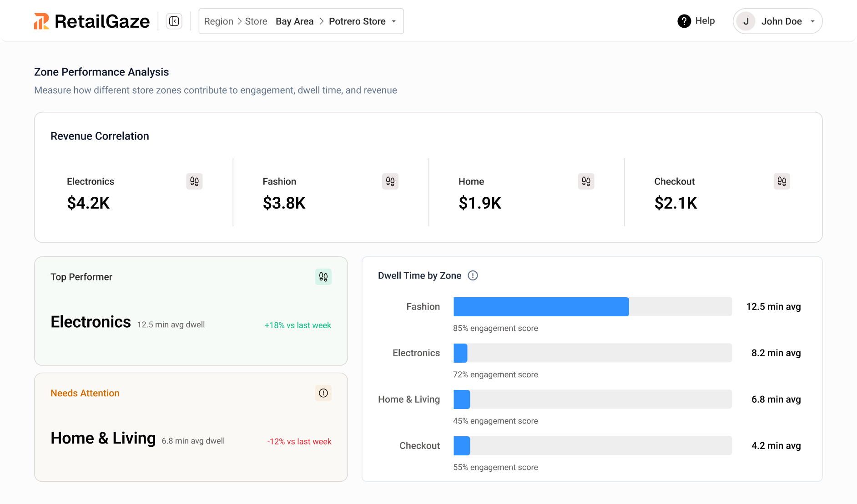Image resolution: width=857 pixels, height=504 pixels.
Task: Click the Top Performer footsteps icon
Action: coord(323,277)
